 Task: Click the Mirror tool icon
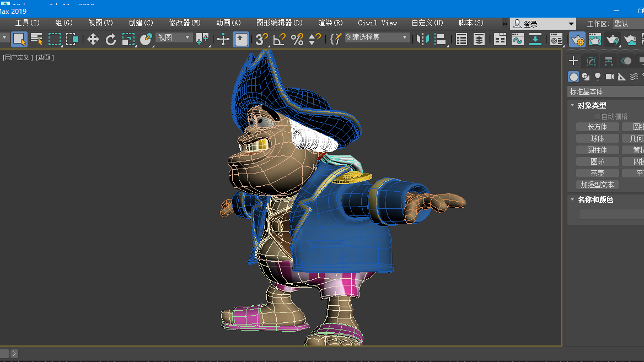coord(423,39)
